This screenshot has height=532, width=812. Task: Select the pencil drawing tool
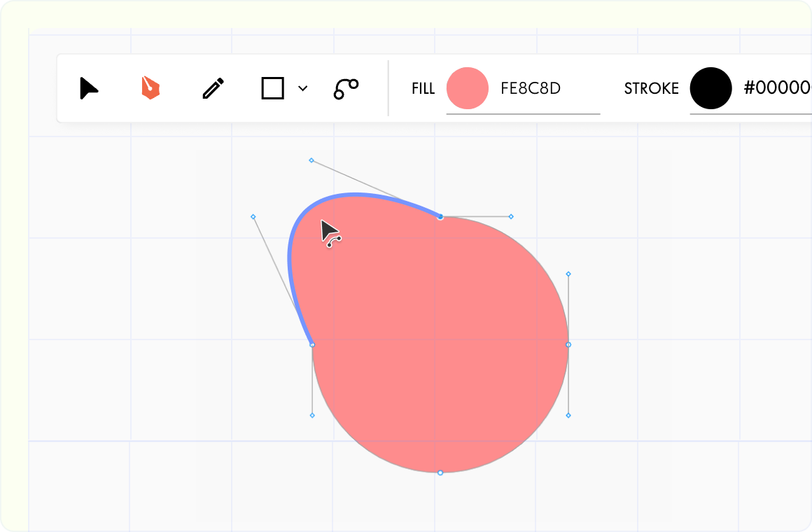[x=213, y=88]
